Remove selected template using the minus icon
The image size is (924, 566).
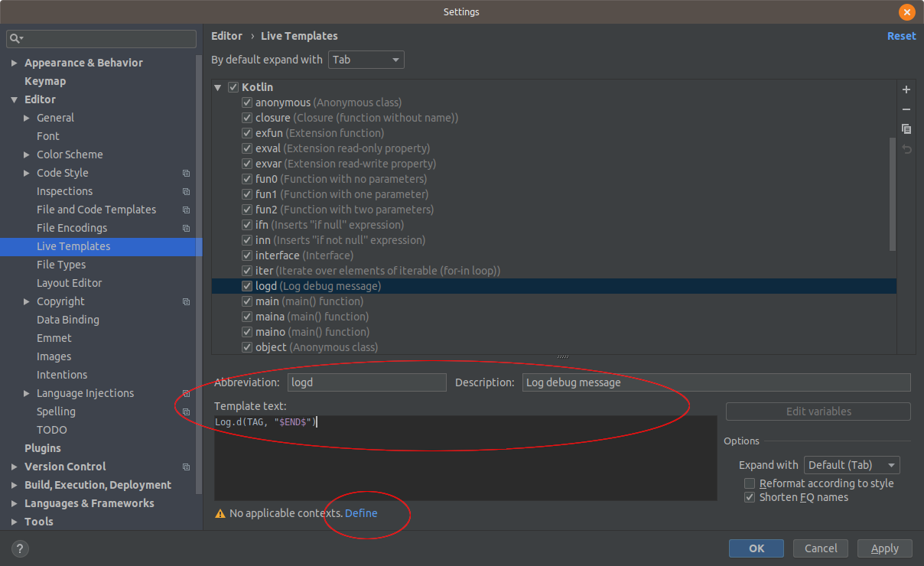(906, 109)
